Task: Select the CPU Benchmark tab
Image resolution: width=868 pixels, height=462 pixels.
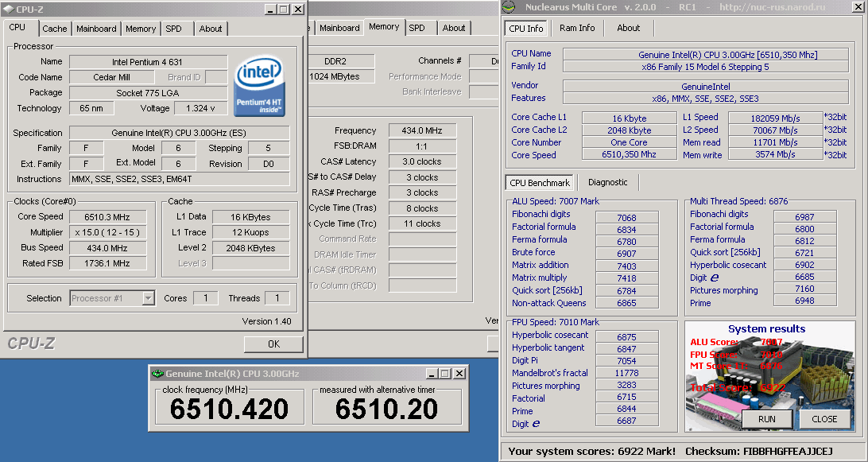Action: coord(540,183)
